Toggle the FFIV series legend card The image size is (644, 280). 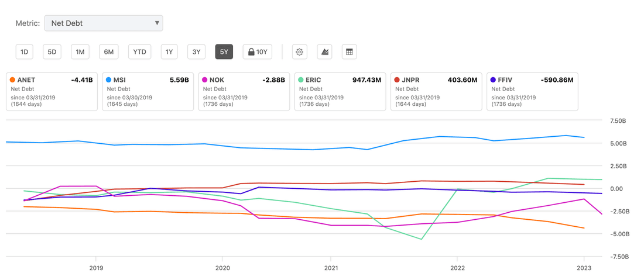click(532, 92)
